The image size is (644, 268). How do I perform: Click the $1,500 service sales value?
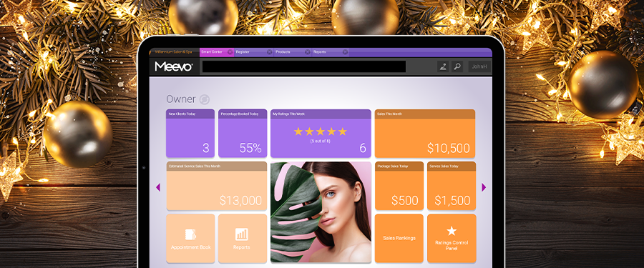click(x=453, y=200)
